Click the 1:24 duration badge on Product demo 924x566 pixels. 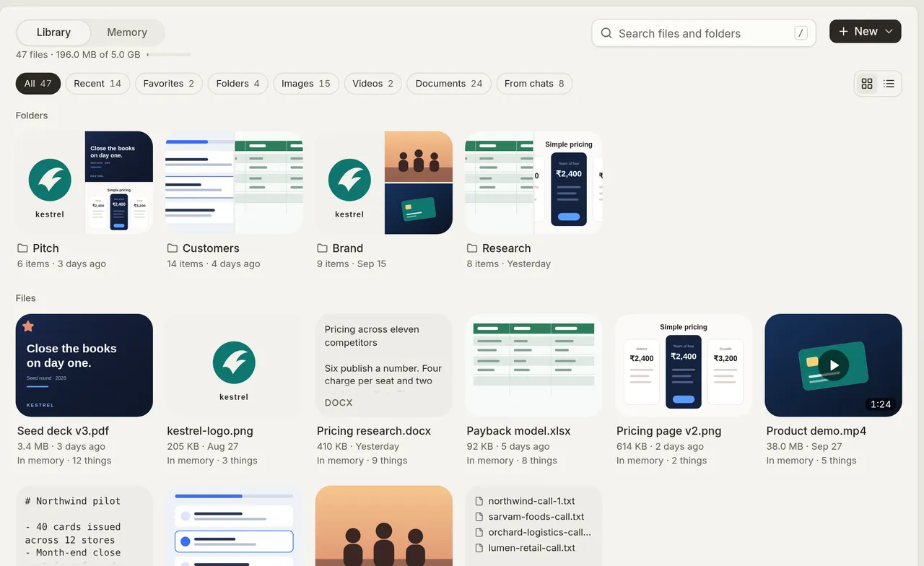[x=881, y=404]
